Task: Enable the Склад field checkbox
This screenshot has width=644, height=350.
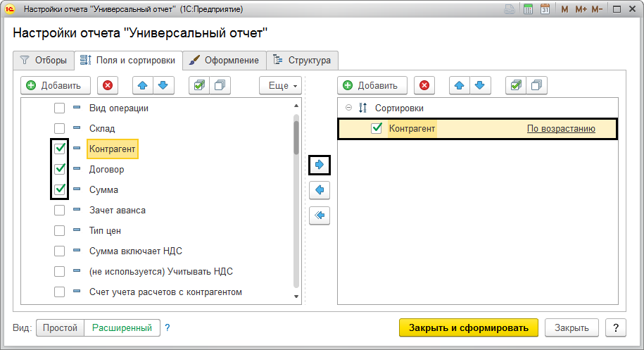Action: point(60,129)
